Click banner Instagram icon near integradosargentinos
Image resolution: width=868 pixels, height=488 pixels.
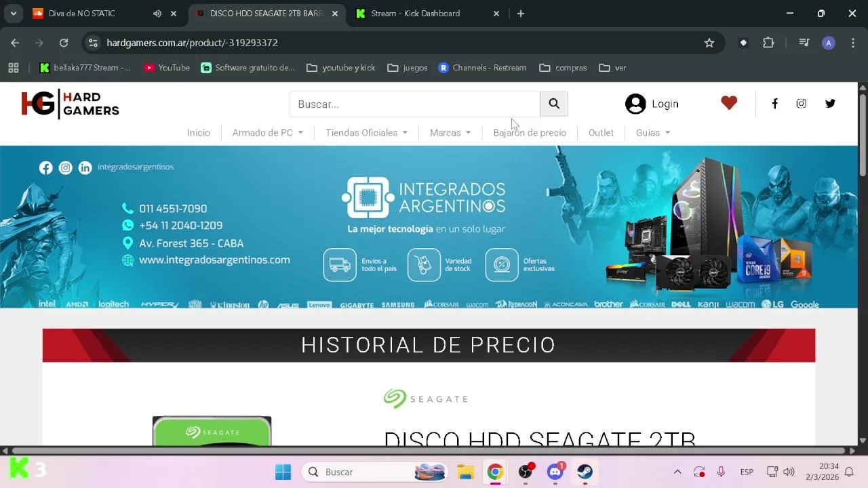65,167
